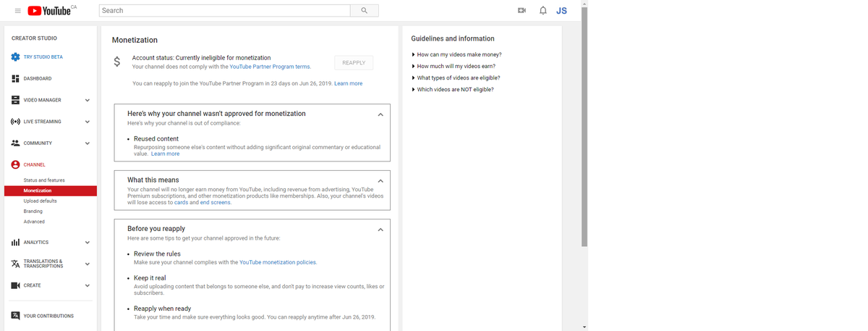This screenshot has height=331, width=868.
Task: Expand 'How can my videos make money?'
Action: pyautogui.click(x=456, y=54)
